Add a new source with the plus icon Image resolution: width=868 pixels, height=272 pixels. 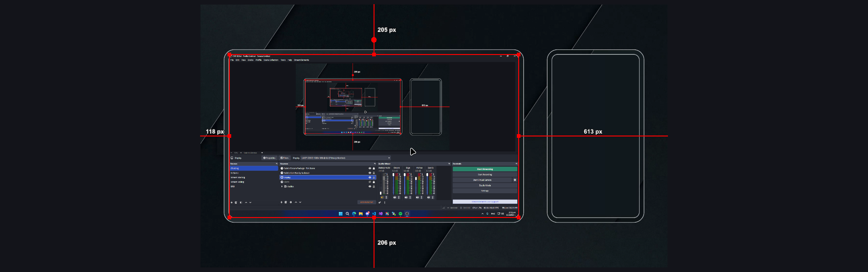(x=282, y=202)
